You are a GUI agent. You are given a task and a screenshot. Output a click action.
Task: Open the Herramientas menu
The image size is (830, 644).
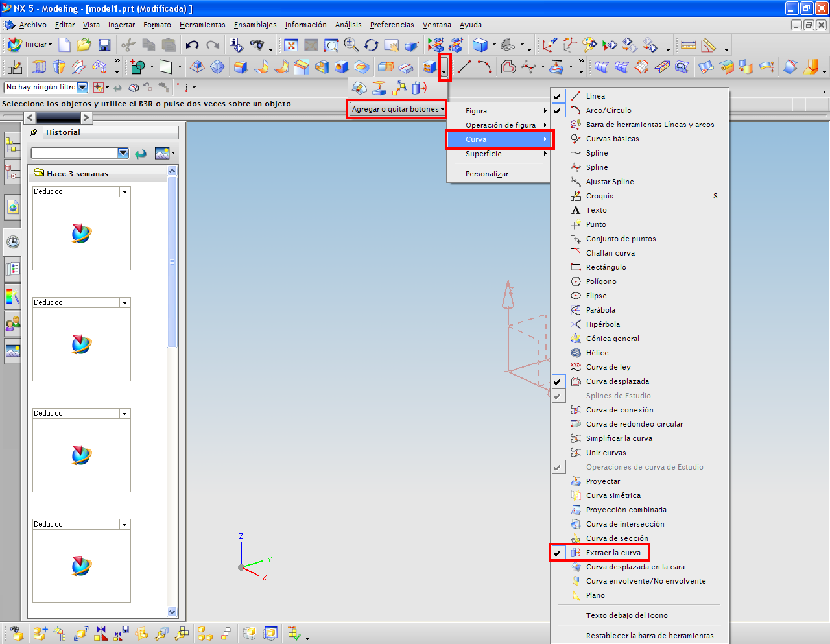pyautogui.click(x=202, y=25)
